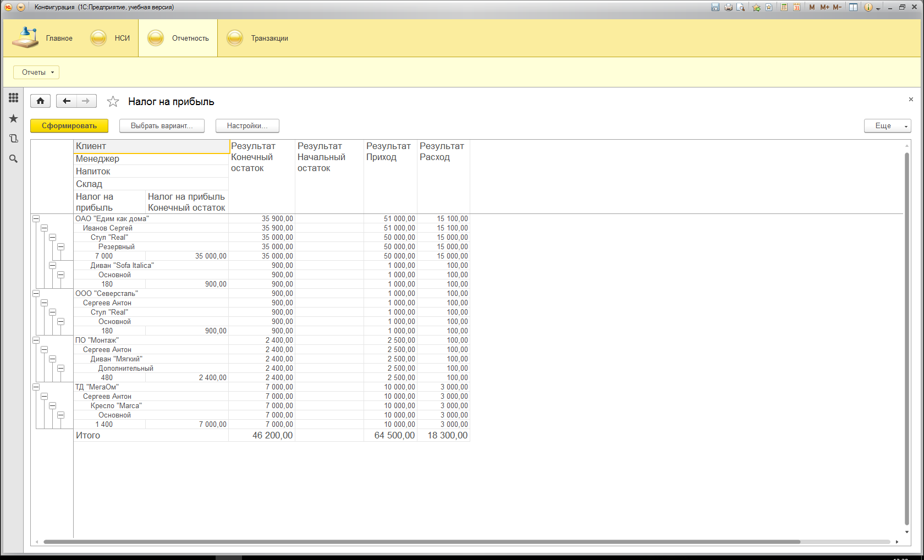The image size is (924, 560).
Task: Collapse the ОАО "Едим как дома" group
Action: 36,218
